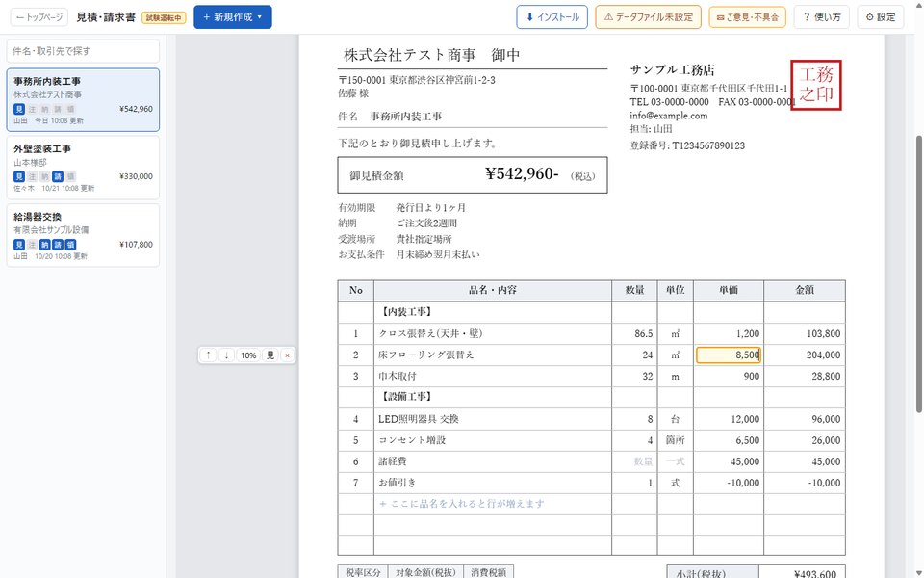Select the 給湯器交換 document card

(83, 235)
